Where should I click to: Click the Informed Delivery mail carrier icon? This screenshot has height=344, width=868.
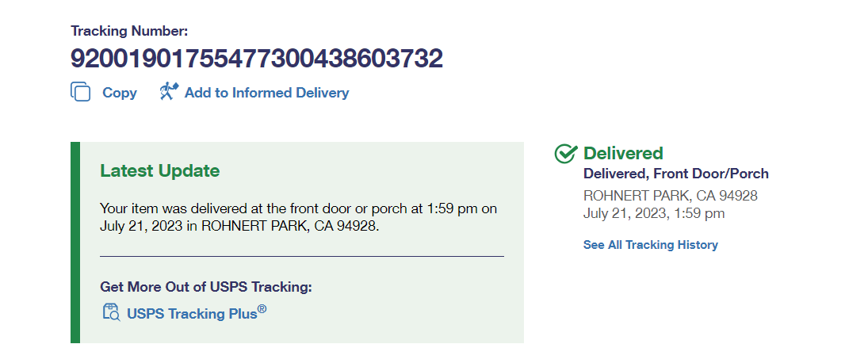(169, 92)
